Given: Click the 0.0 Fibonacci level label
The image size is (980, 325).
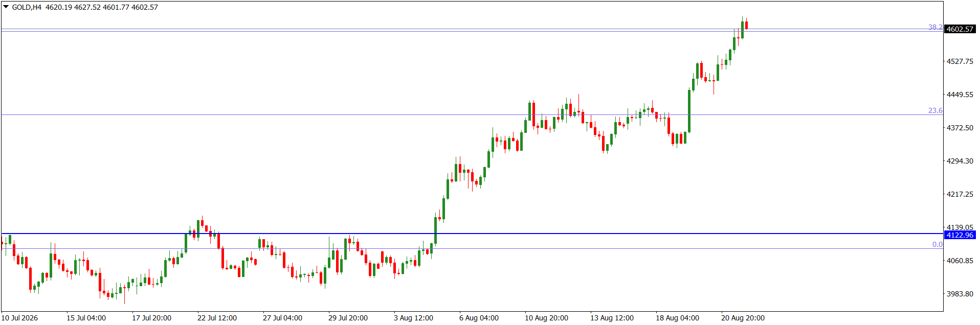Looking at the screenshot, I should point(937,244).
